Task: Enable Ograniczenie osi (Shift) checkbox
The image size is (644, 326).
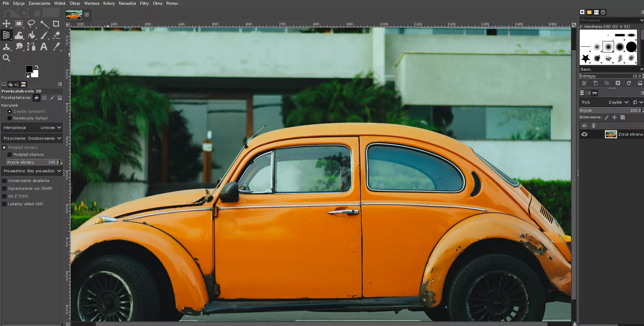Action: (4, 188)
